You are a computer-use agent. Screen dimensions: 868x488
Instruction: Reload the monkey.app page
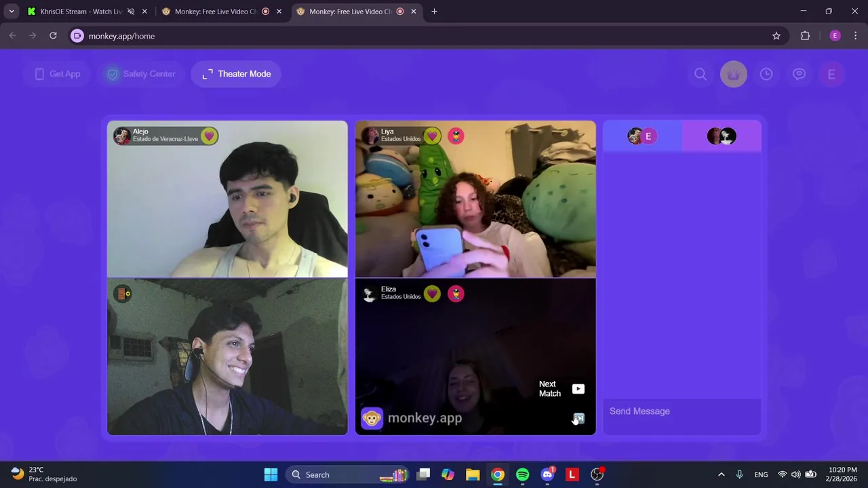click(x=53, y=36)
